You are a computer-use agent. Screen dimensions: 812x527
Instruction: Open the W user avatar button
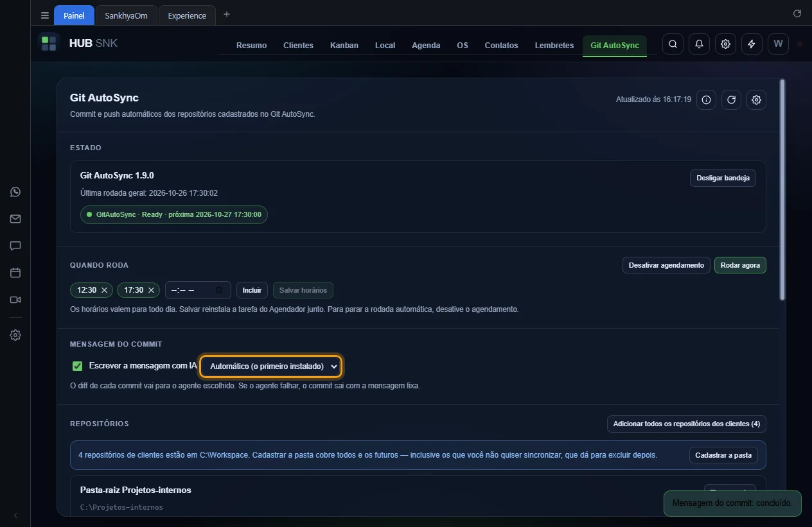coord(778,44)
